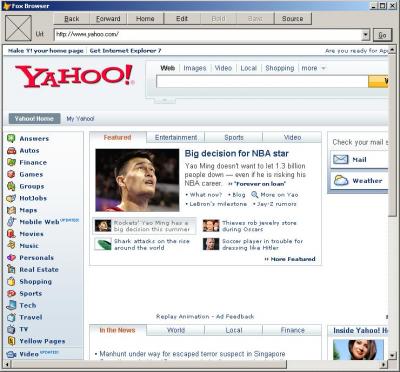Click the Finance icon in sidebar
The image size is (400, 372).
11,162
